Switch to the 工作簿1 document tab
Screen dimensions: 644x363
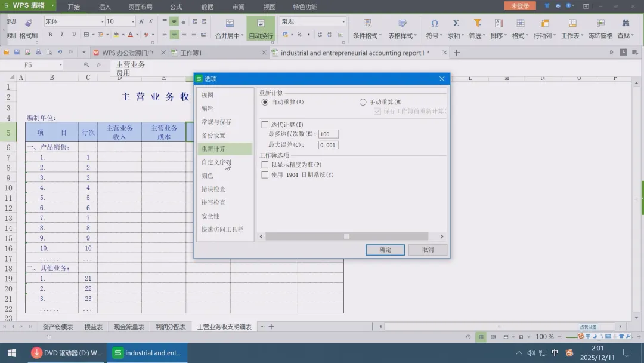(191, 53)
